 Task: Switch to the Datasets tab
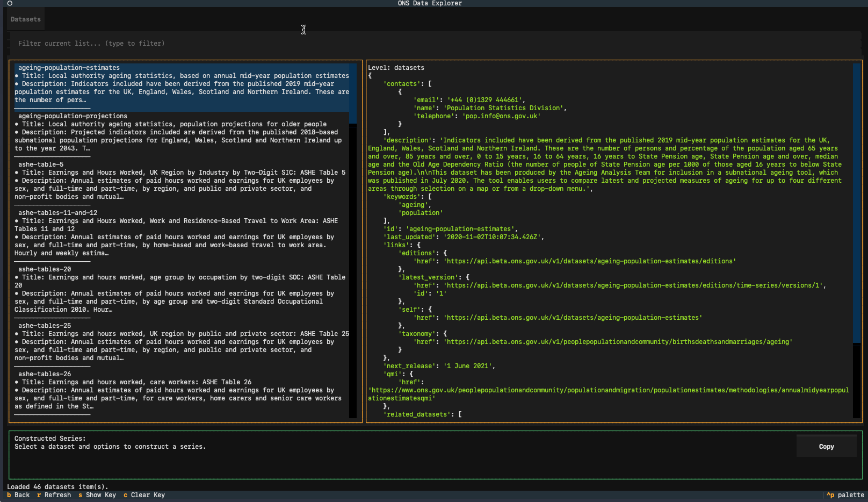coord(26,19)
